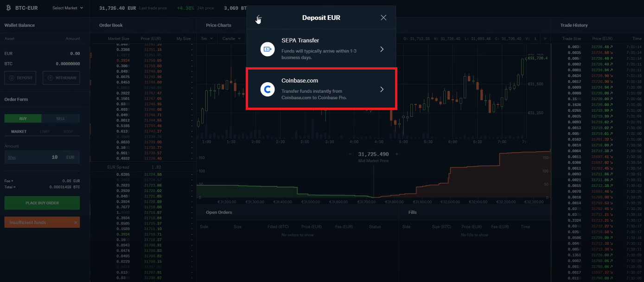Select the STOP order type tab
644x282 pixels.
(x=68, y=132)
